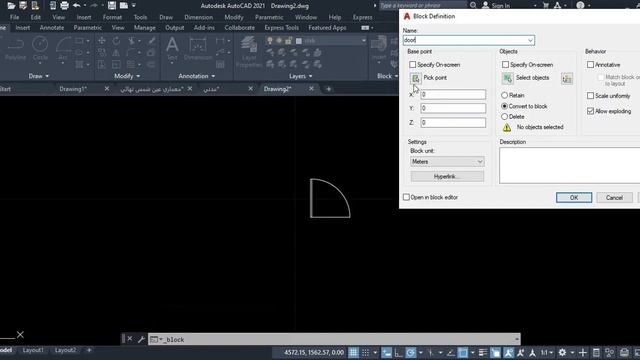Switch to the Annotate ribbon tab
Viewport: 640px width, 360px height.
tap(52, 27)
